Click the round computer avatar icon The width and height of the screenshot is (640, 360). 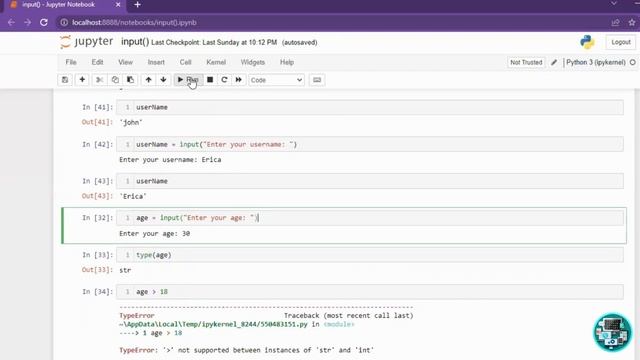coord(612,332)
